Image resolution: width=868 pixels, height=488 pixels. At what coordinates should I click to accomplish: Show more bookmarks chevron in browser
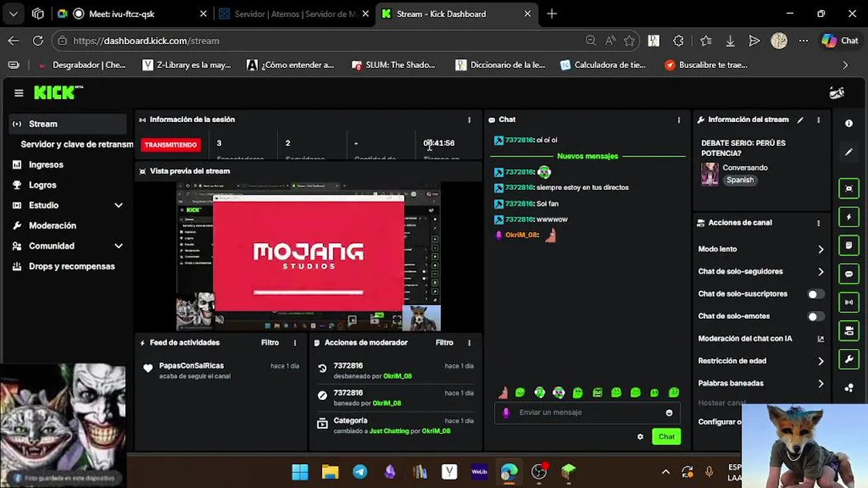pos(845,65)
